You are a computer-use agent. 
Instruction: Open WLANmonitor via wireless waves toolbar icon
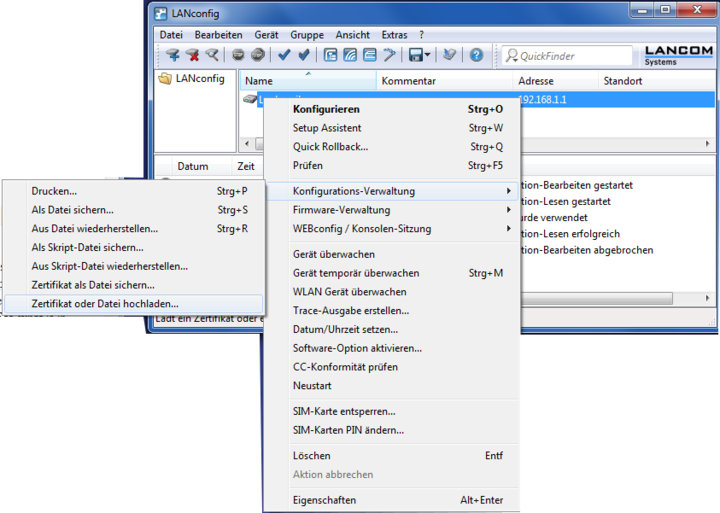coord(350,55)
